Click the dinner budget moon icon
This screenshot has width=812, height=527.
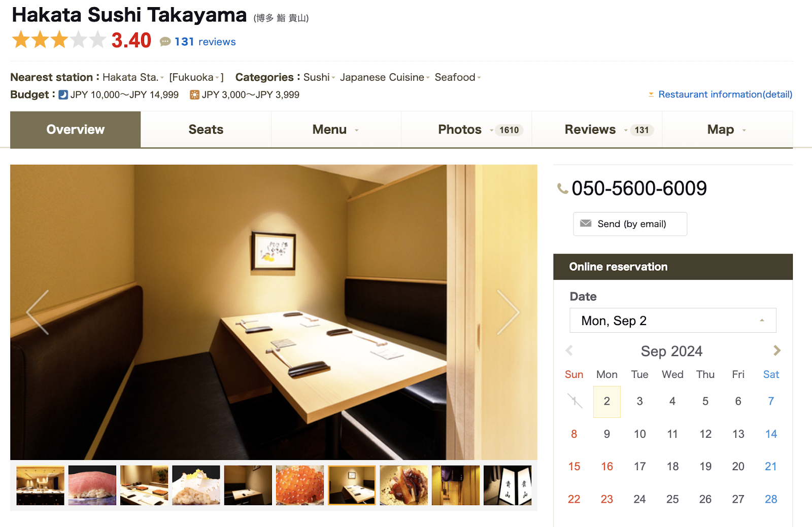coord(63,95)
